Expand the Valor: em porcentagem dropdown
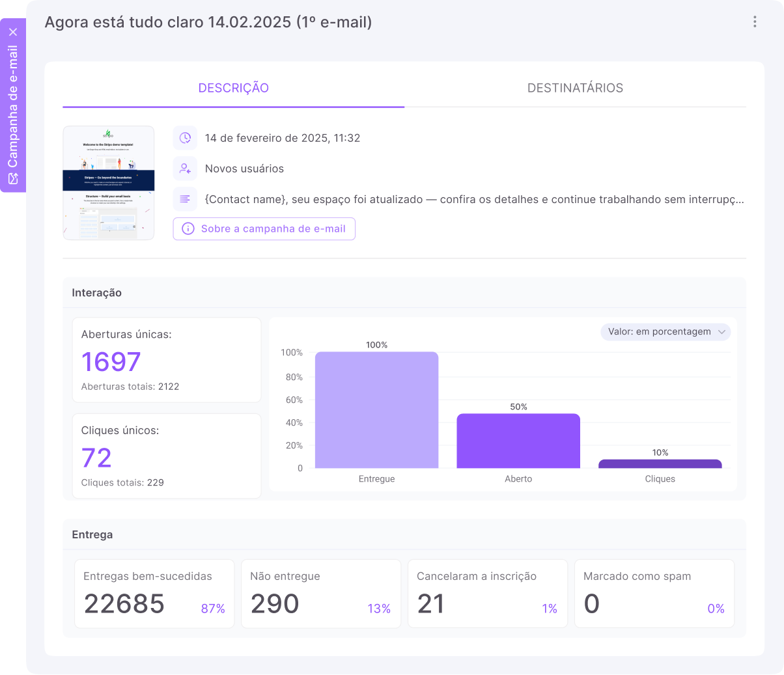 (665, 332)
